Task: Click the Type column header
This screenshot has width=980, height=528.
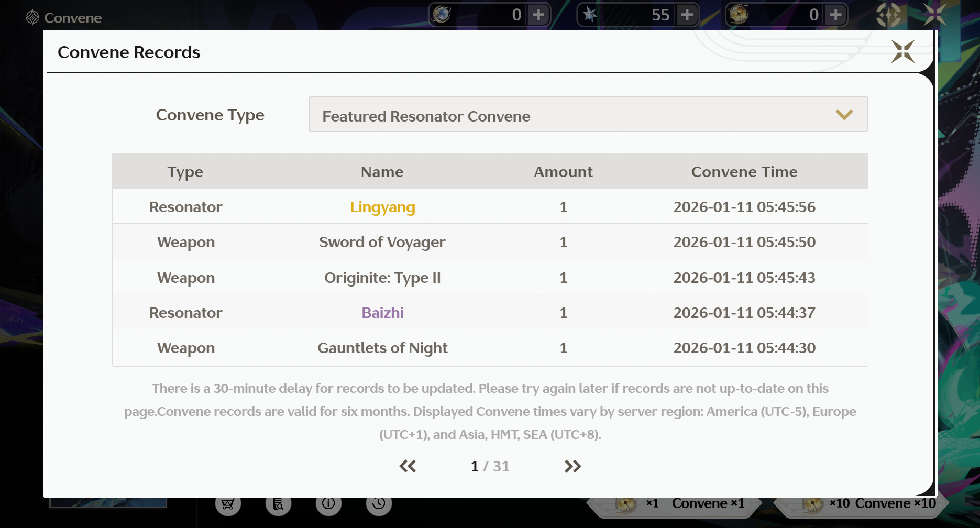Action: (185, 172)
